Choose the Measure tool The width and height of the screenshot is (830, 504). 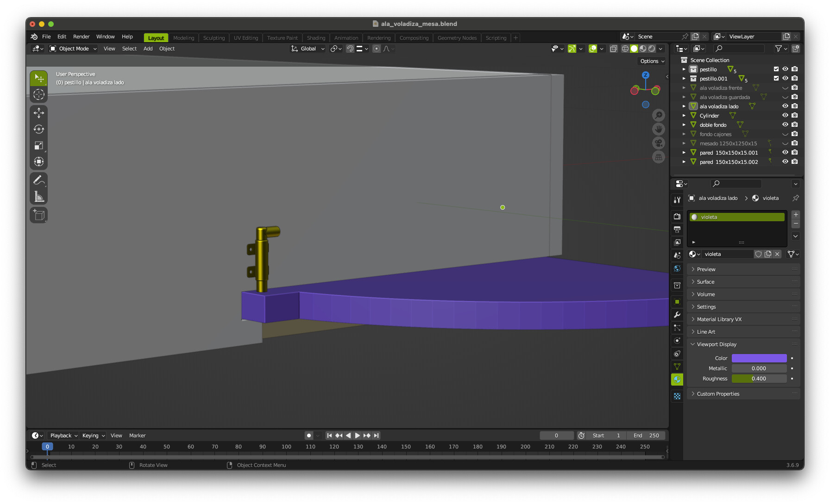coord(39,197)
